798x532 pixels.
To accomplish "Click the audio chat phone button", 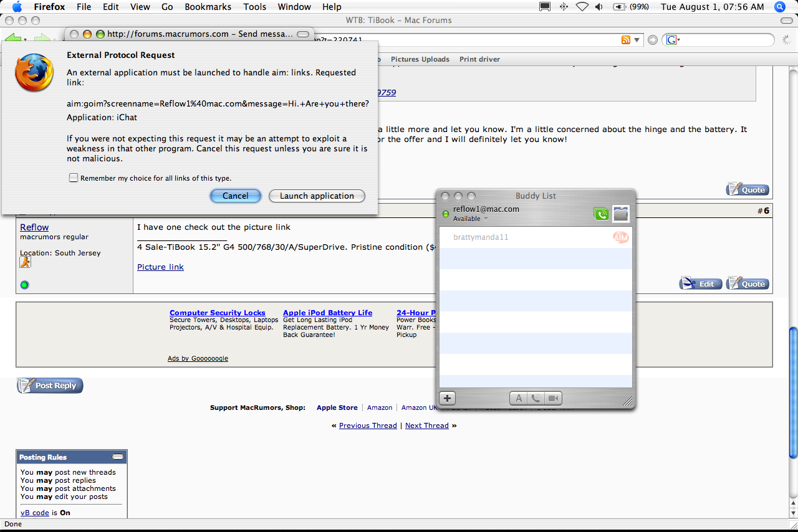I will pos(536,398).
